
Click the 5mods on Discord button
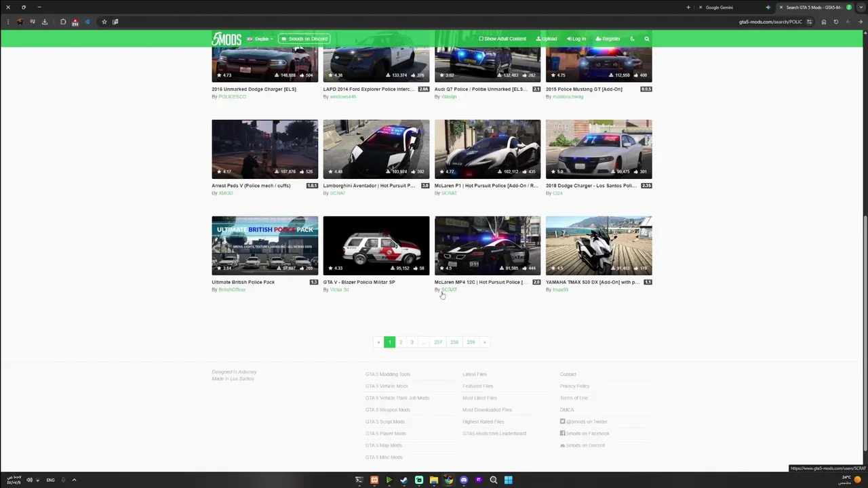coord(304,39)
